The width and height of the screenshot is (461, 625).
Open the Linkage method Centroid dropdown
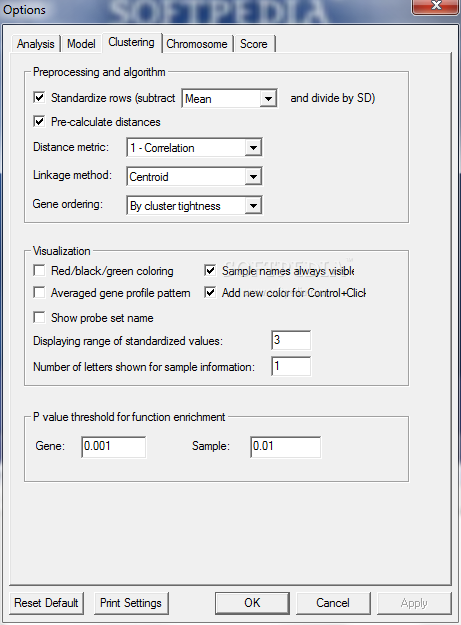pos(194,177)
